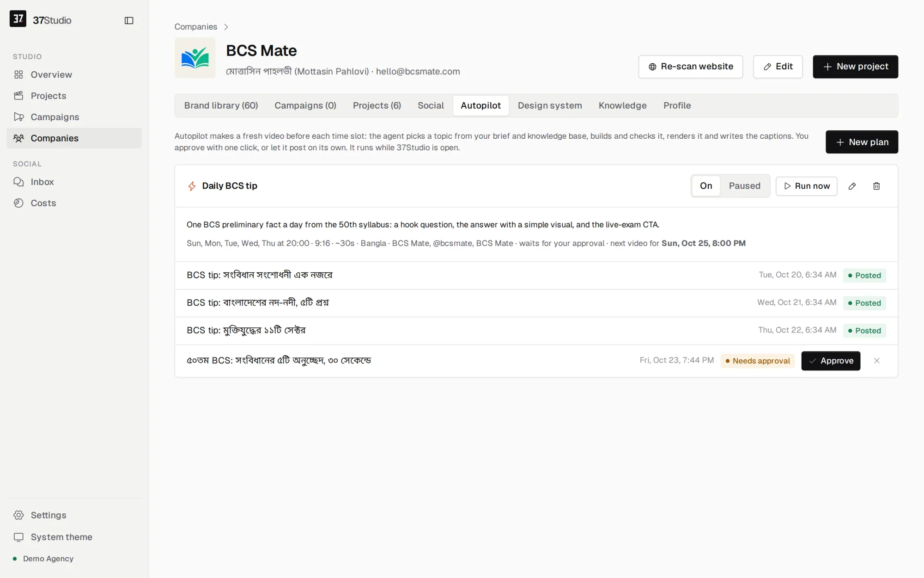This screenshot has height=578, width=924.
Task: Set the autopilot plan to On
Action: click(706, 186)
